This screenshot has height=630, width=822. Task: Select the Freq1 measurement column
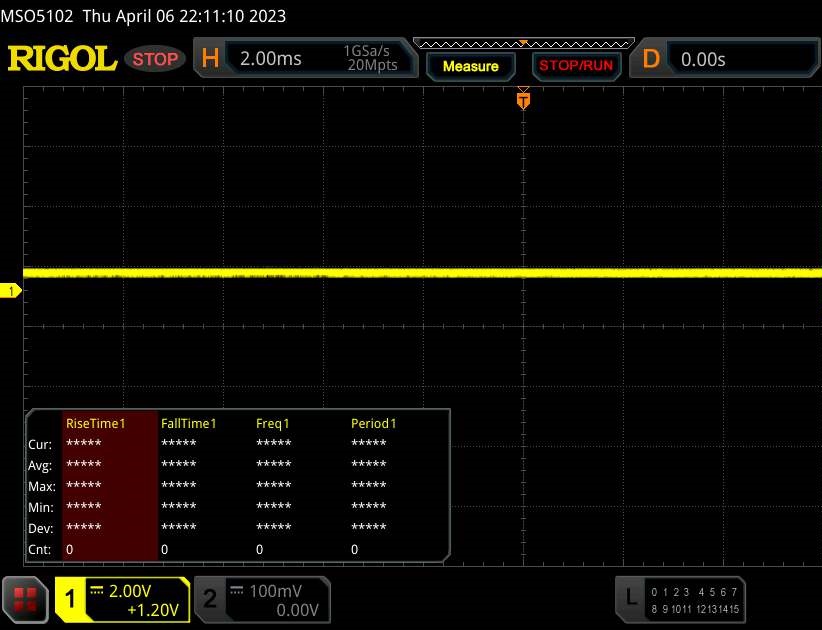273,423
